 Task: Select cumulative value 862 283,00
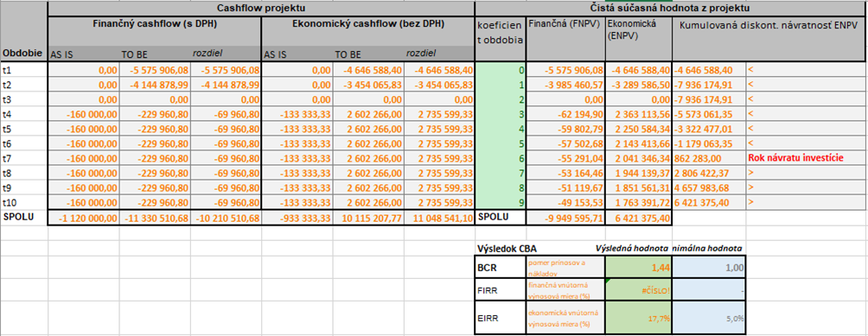709,158
